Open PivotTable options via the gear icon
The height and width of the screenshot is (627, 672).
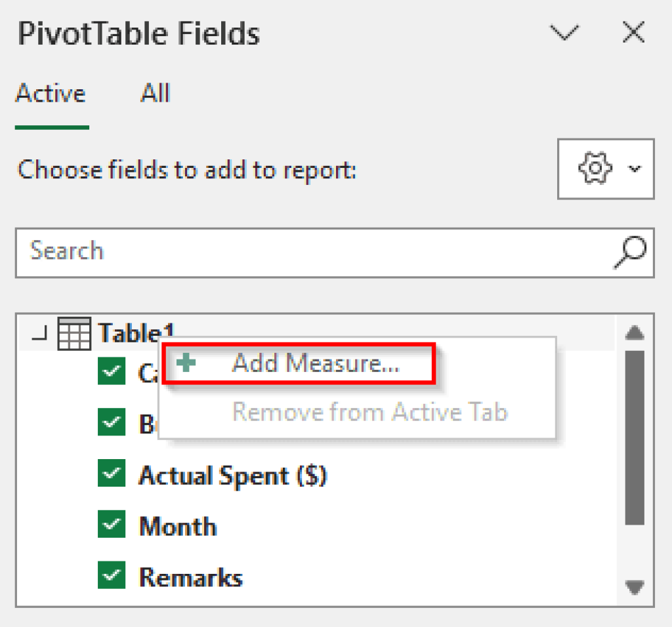click(594, 169)
